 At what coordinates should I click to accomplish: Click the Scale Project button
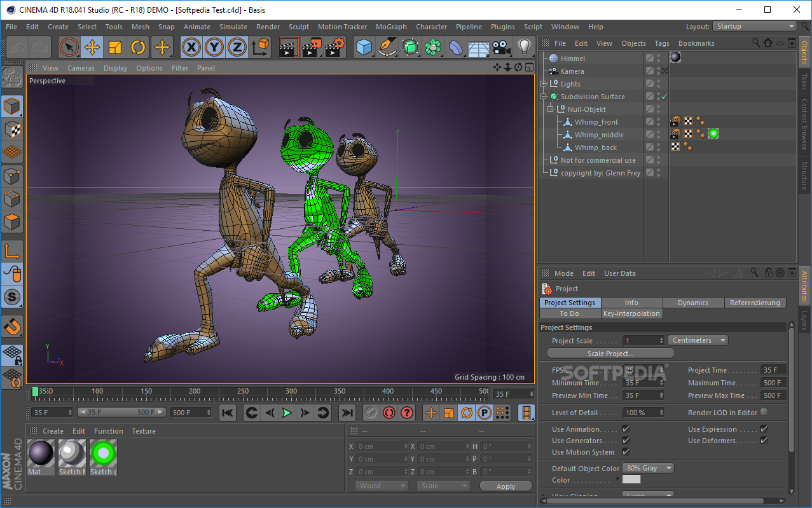pos(610,353)
